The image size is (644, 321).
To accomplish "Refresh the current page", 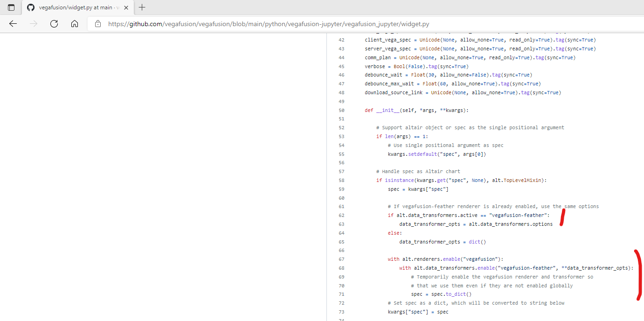I will [54, 24].
